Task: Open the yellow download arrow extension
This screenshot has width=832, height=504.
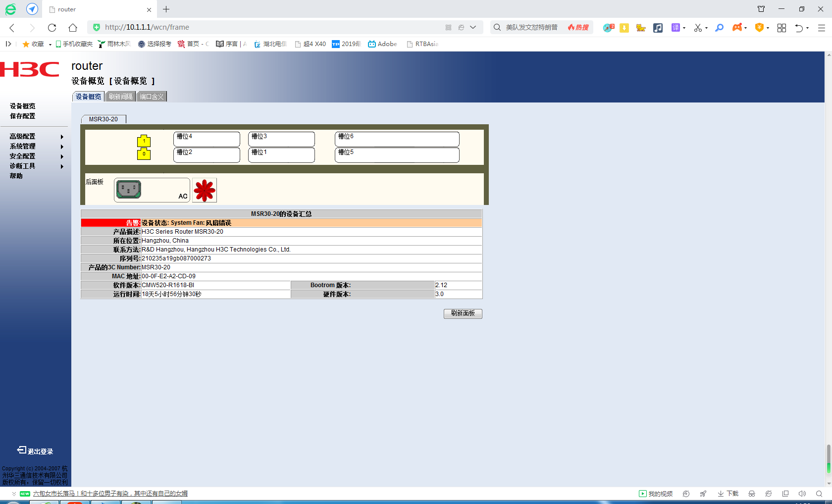Action: pyautogui.click(x=624, y=28)
